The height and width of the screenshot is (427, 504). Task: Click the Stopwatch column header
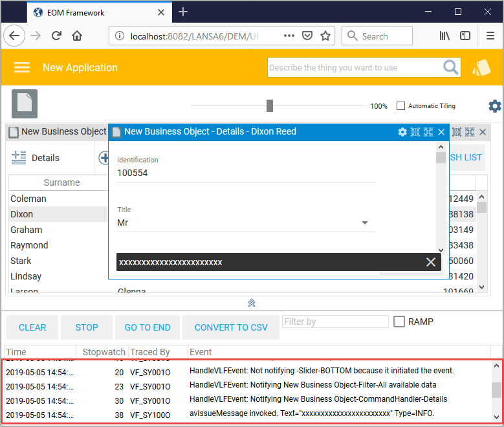point(104,352)
